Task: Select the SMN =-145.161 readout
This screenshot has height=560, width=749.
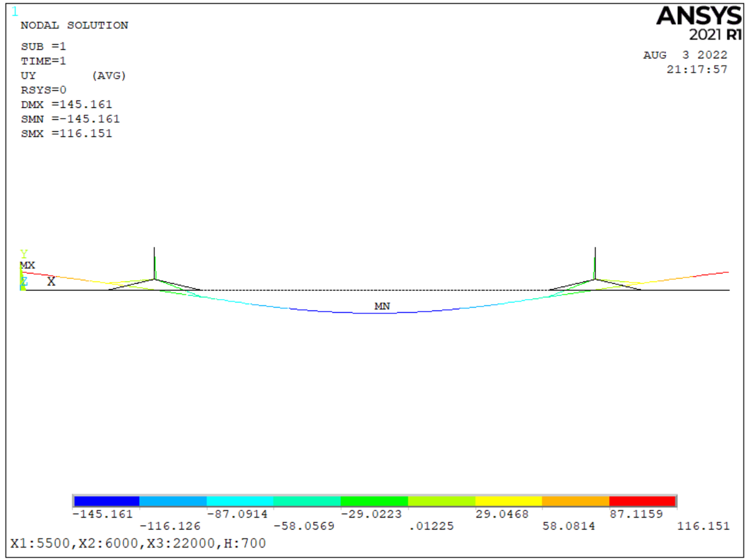Action: pyautogui.click(x=70, y=119)
